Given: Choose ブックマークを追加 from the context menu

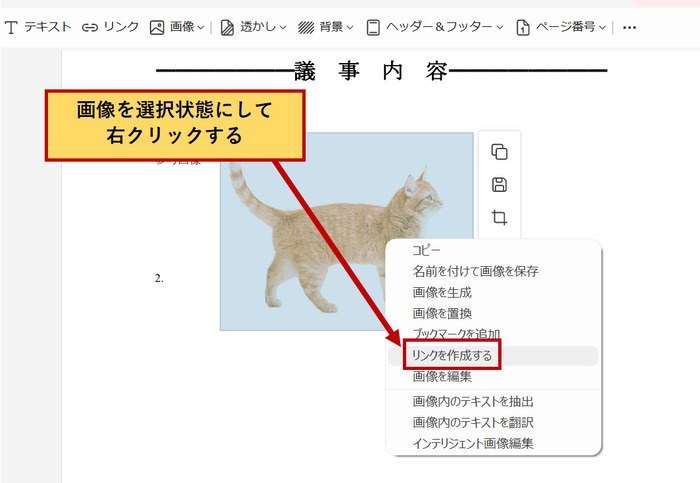Looking at the screenshot, I should [493, 334].
